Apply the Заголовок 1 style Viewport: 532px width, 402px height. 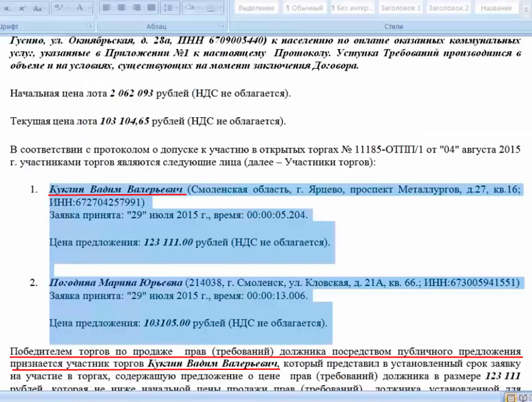coord(400,7)
